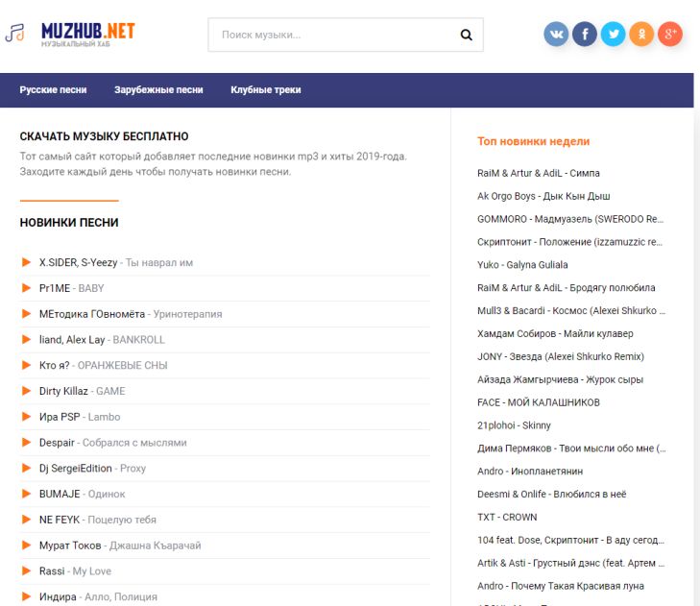Open 'Хамдам Собиров - Майли кулавер'

click(x=555, y=333)
